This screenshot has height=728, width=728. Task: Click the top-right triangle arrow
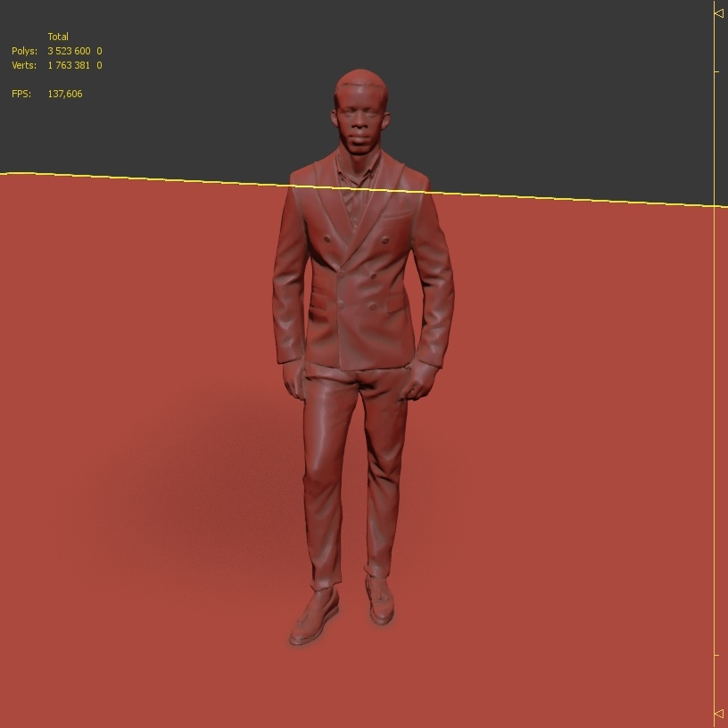(x=718, y=13)
